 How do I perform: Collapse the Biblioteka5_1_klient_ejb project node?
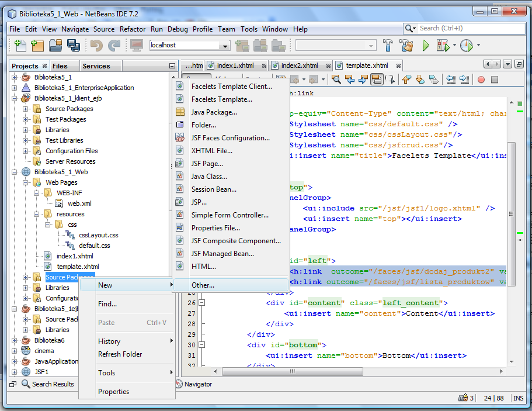coord(14,98)
